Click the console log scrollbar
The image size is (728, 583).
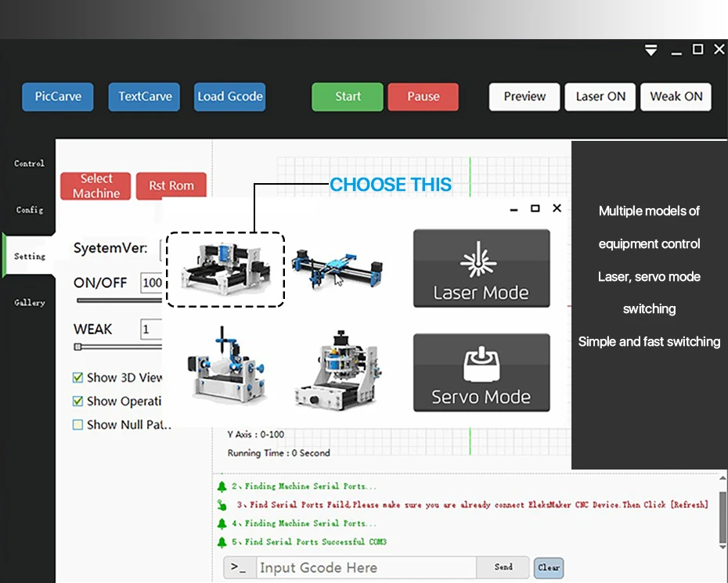723,516
